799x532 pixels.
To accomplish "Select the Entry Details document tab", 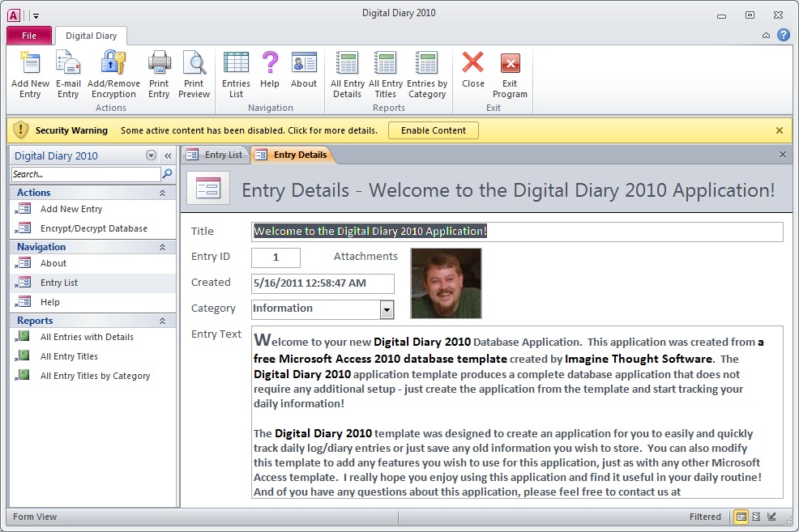I will click(x=293, y=155).
